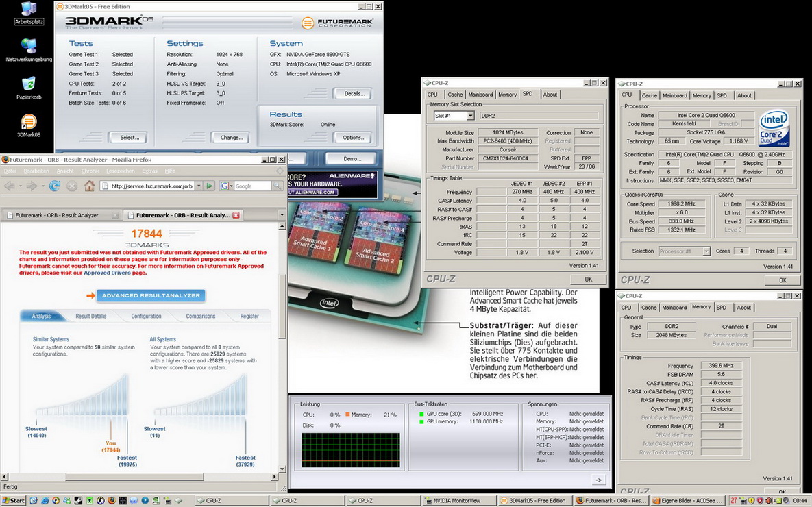Viewport: 812px width, 507px height.
Task: Click the NVIDIA tray icon
Action: coord(777,501)
